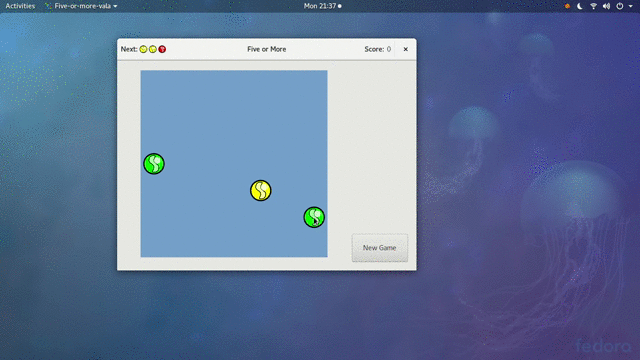Close the Five or More window
This screenshot has height=360, width=640.
tap(405, 49)
